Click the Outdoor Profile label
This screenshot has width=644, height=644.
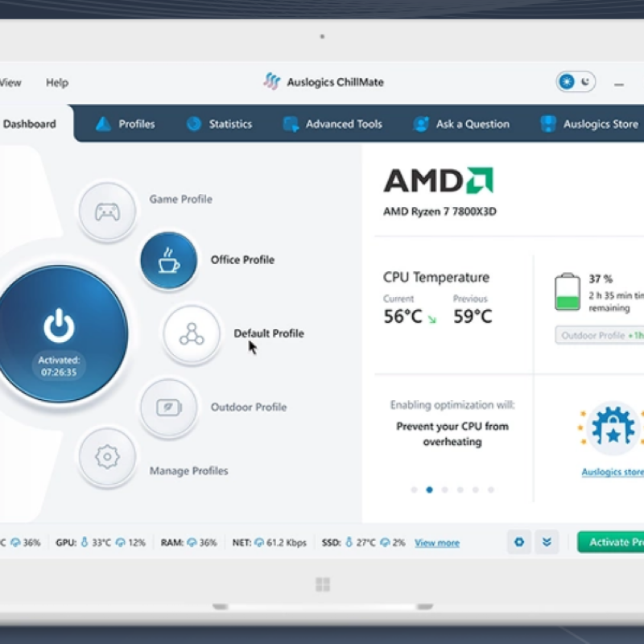[249, 407]
